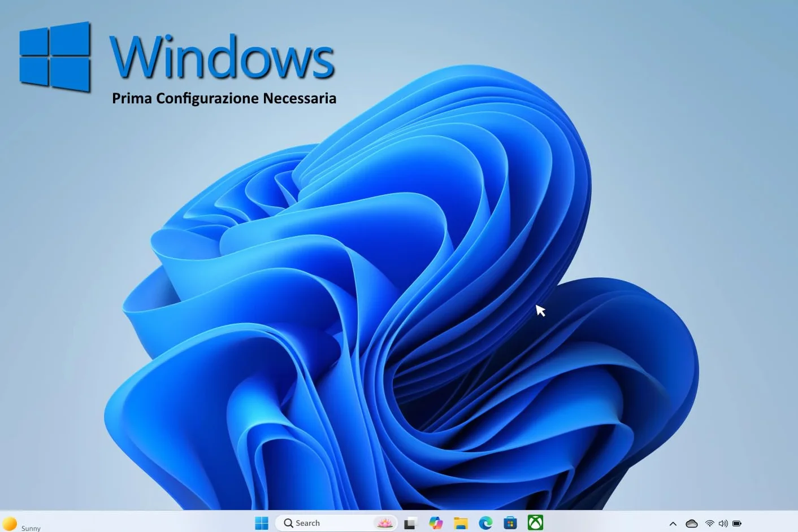
Task: Open the Microsoft Store app
Action: (x=510, y=523)
